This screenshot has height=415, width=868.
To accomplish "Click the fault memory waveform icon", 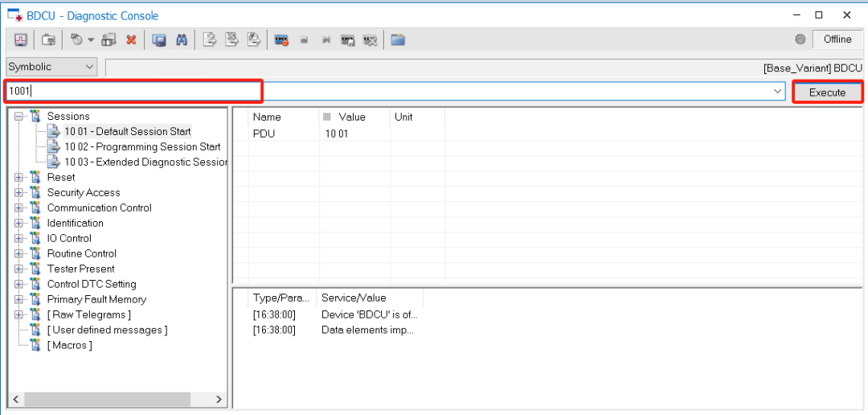I will click(x=20, y=40).
